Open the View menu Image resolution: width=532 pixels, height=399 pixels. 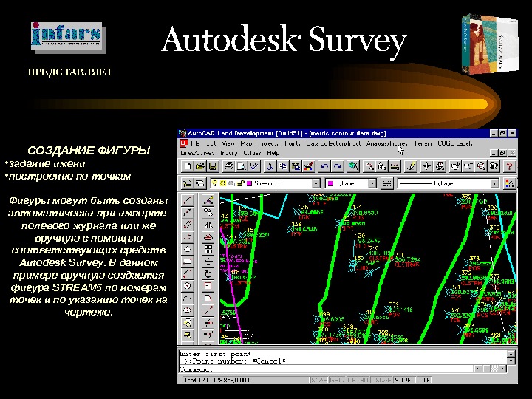click(x=228, y=143)
